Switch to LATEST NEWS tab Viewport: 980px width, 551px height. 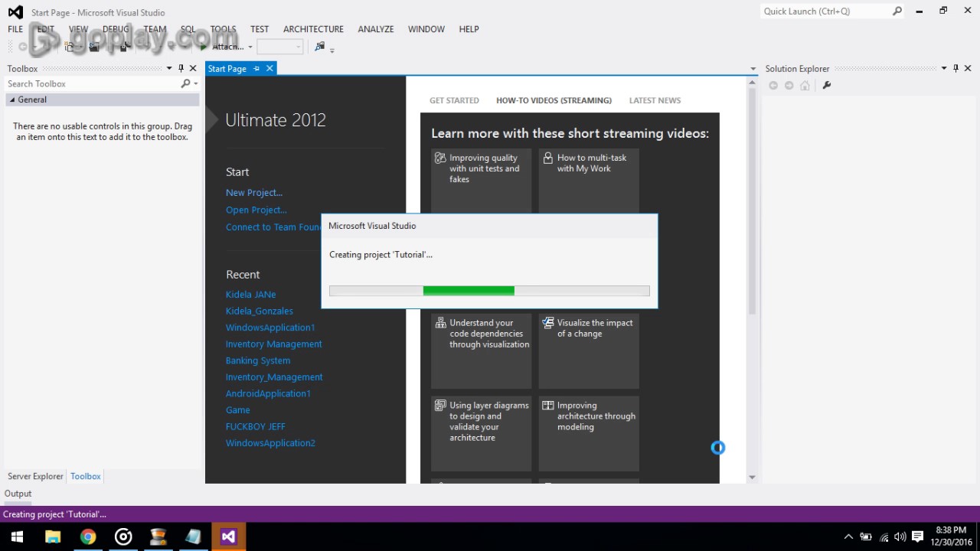coord(655,100)
